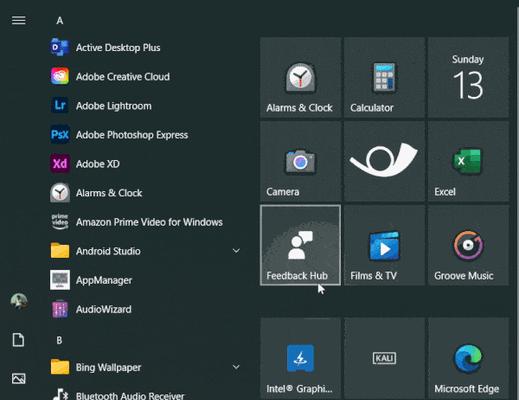Open the hamburger menu at top left

pos(19,20)
